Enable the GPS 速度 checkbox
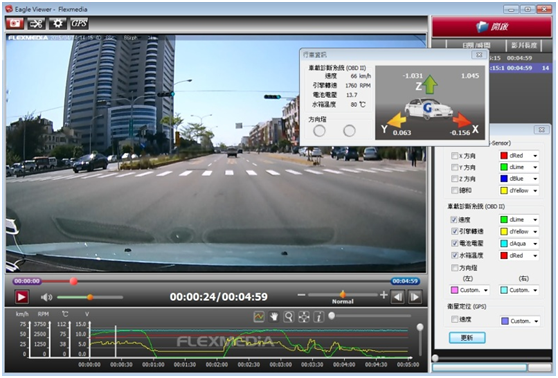 (454, 319)
